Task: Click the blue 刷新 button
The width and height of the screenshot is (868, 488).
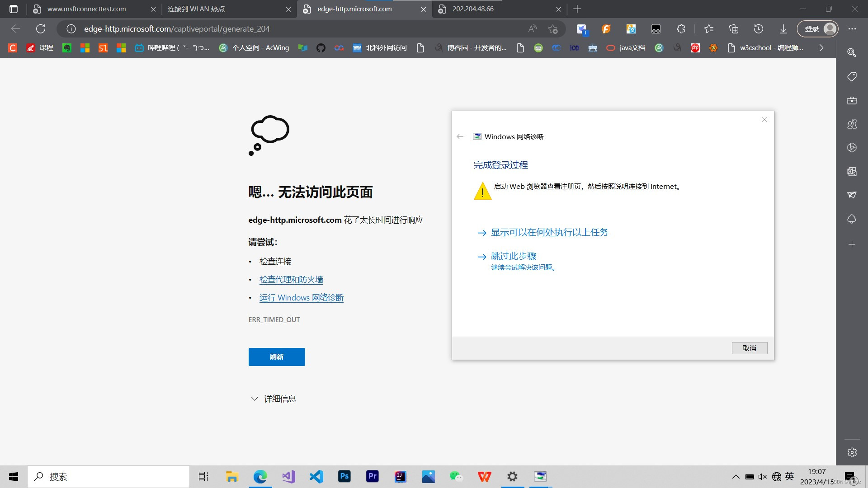Action: point(277,357)
